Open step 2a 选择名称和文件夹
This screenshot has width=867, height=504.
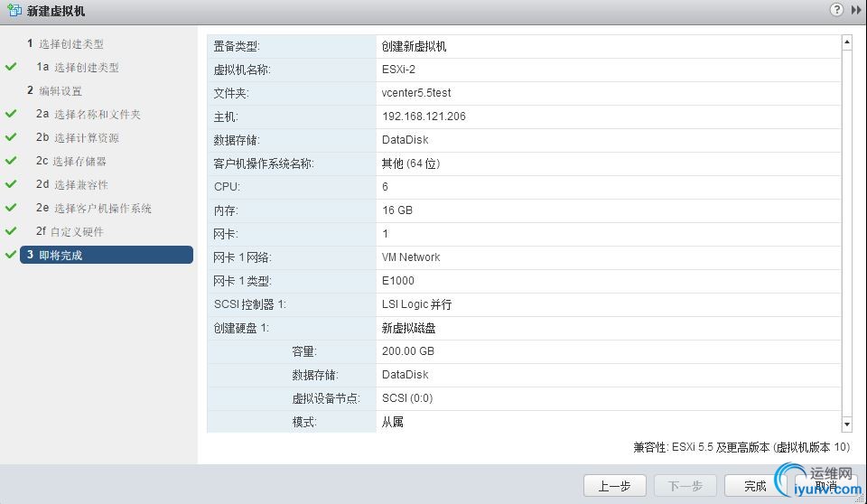(x=89, y=114)
